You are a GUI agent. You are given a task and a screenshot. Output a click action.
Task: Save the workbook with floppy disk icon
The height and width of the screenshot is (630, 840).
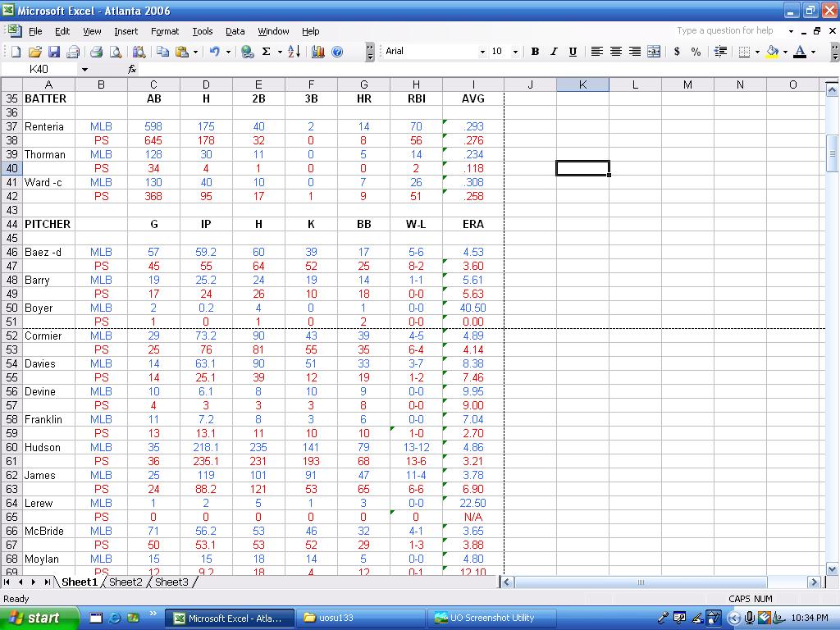[53, 52]
